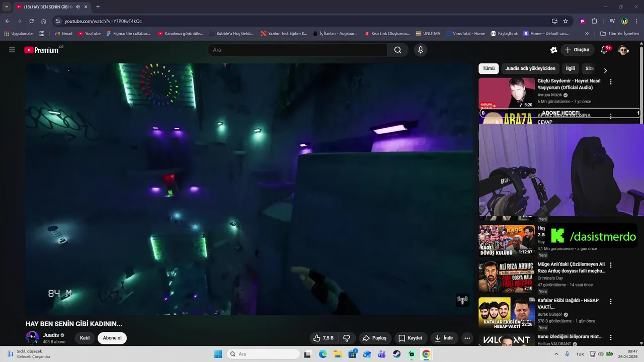
Task: Open Kafalar Ekibi Dağıldı video thumbnail
Action: point(507,313)
